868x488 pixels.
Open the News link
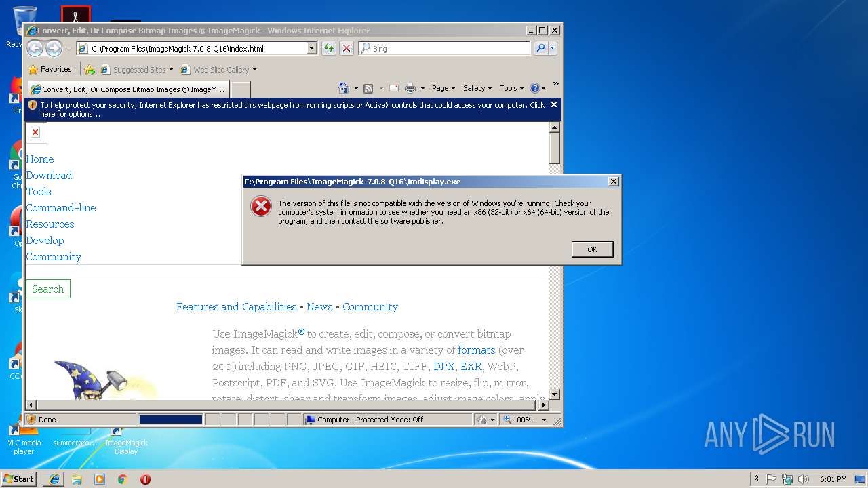(319, 306)
